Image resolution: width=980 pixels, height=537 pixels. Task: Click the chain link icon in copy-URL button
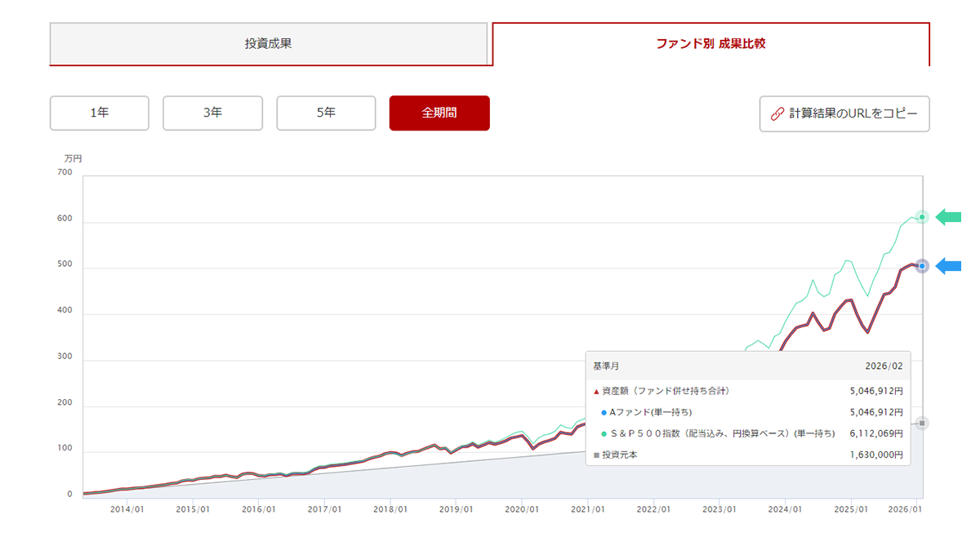777,114
